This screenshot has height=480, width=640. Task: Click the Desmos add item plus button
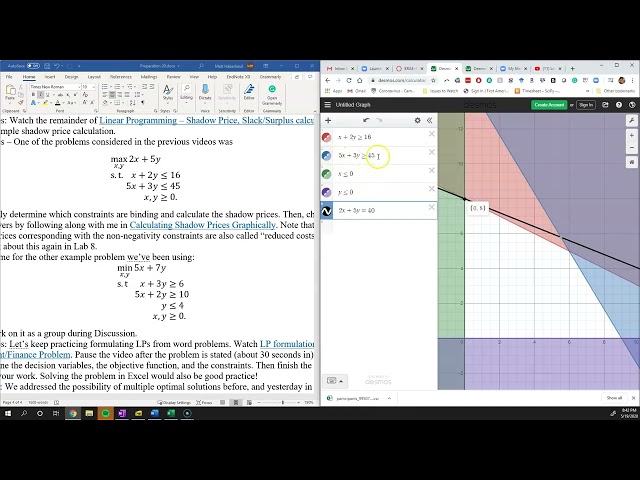(328, 120)
